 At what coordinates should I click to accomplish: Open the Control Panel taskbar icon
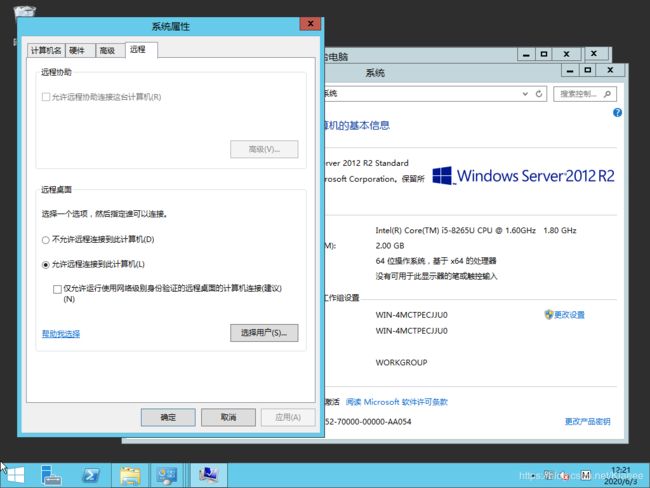point(167,475)
